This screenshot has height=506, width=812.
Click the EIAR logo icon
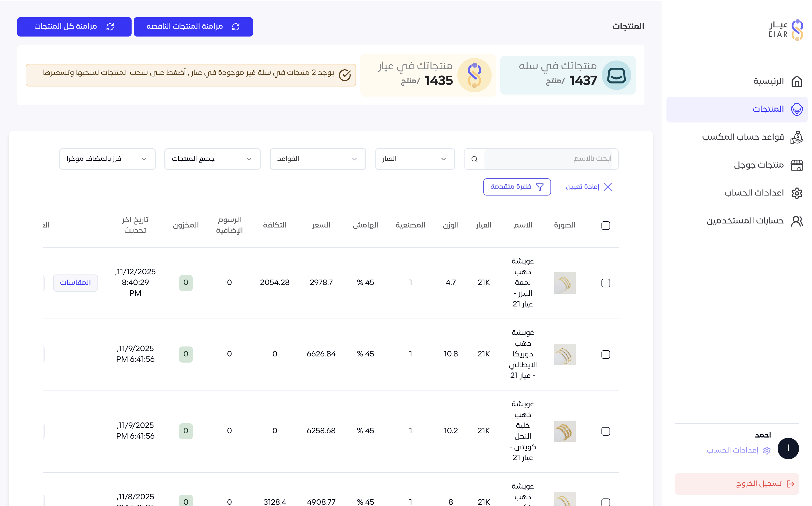point(797,30)
